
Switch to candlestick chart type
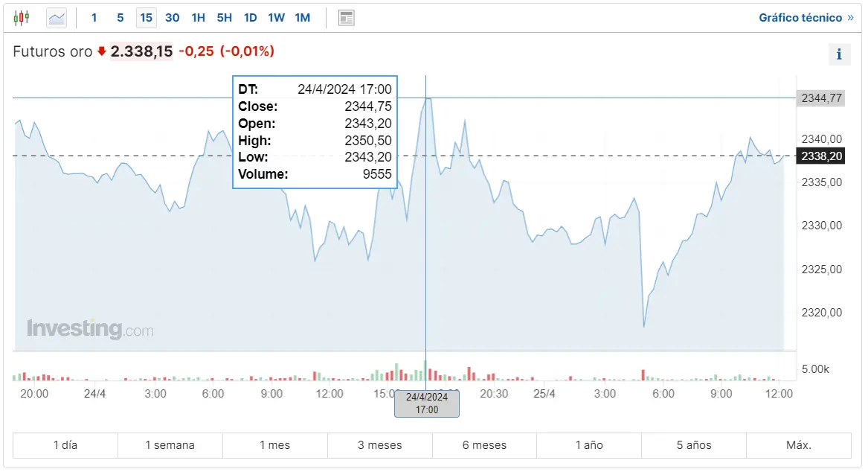click(22, 17)
